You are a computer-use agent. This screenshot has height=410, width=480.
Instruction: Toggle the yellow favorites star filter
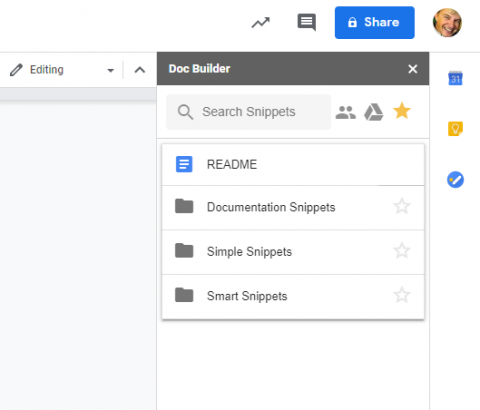pyautogui.click(x=402, y=111)
